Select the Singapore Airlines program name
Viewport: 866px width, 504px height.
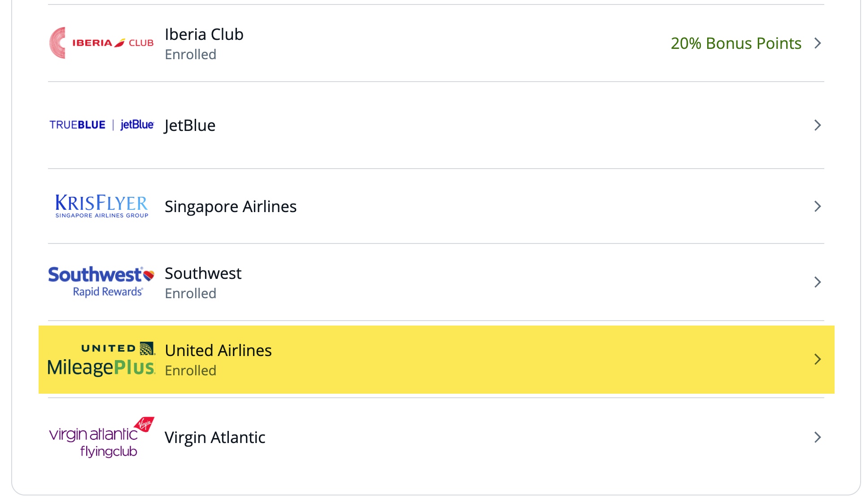(x=231, y=206)
